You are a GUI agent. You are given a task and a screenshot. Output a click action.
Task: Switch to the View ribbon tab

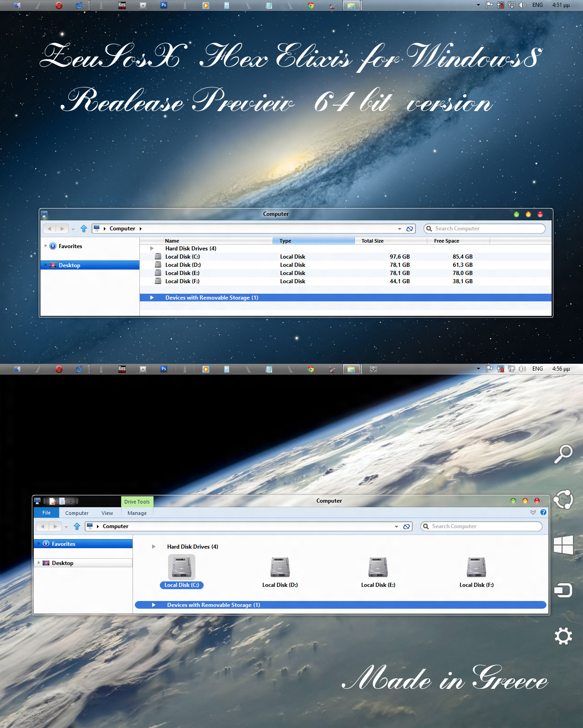pos(107,513)
